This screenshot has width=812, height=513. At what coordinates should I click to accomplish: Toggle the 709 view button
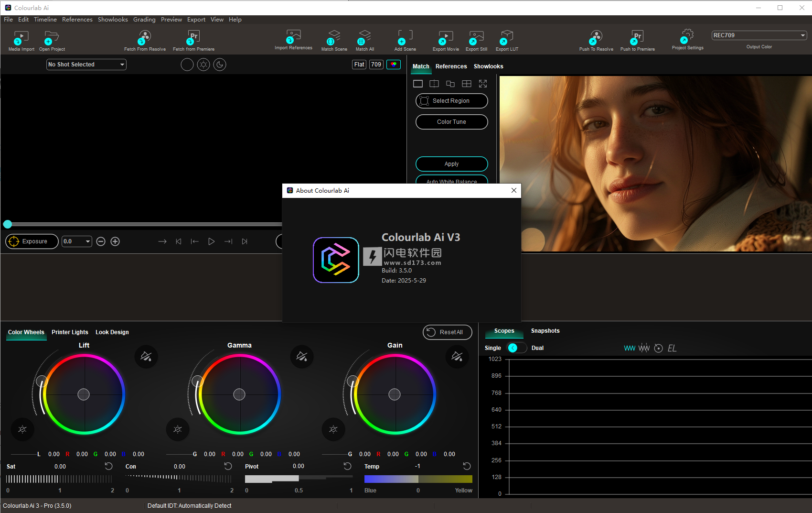pyautogui.click(x=376, y=65)
